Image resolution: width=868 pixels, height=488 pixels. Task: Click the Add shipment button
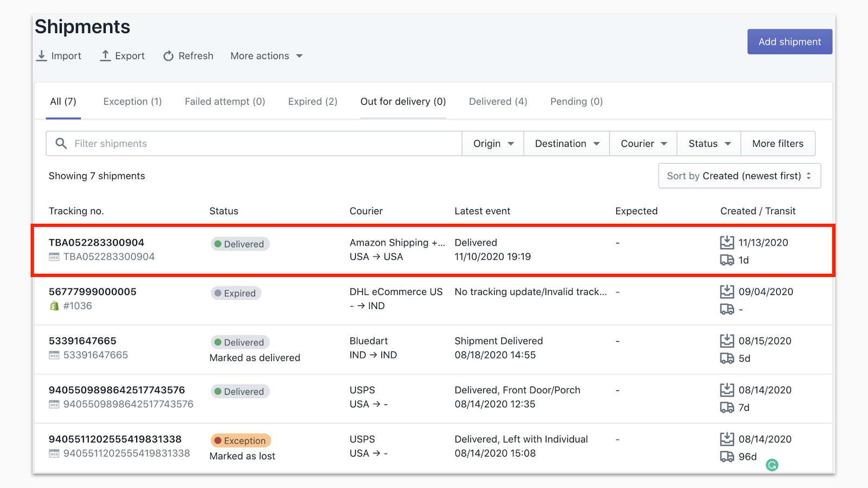click(789, 42)
